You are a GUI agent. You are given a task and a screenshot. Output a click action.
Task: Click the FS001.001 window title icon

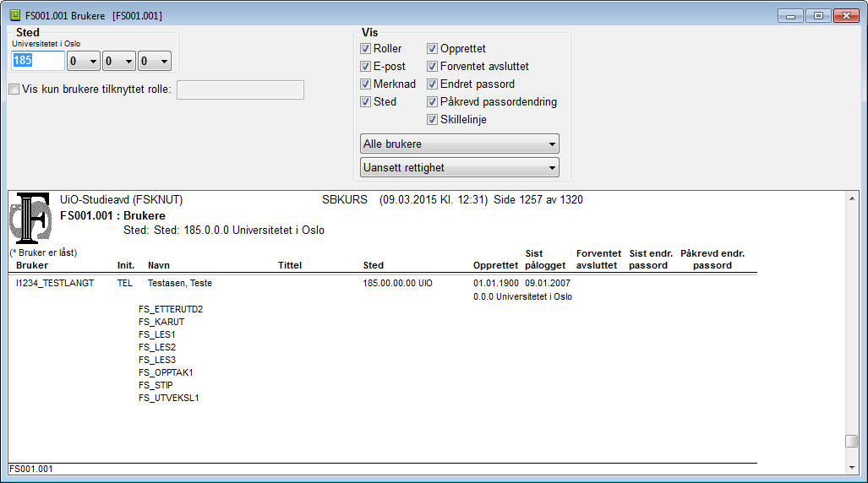[15, 15]
